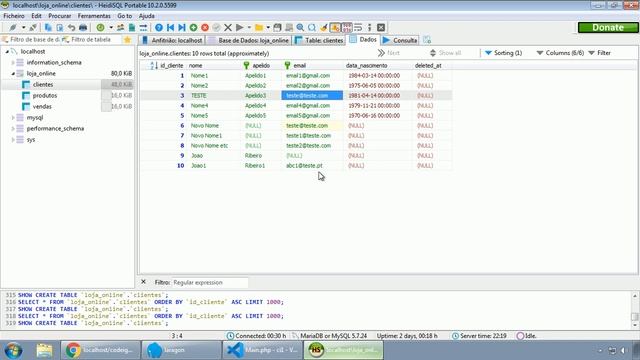Close the filter bar with X
Viewport: 640px width, 360px height.
tap(143, 282)
